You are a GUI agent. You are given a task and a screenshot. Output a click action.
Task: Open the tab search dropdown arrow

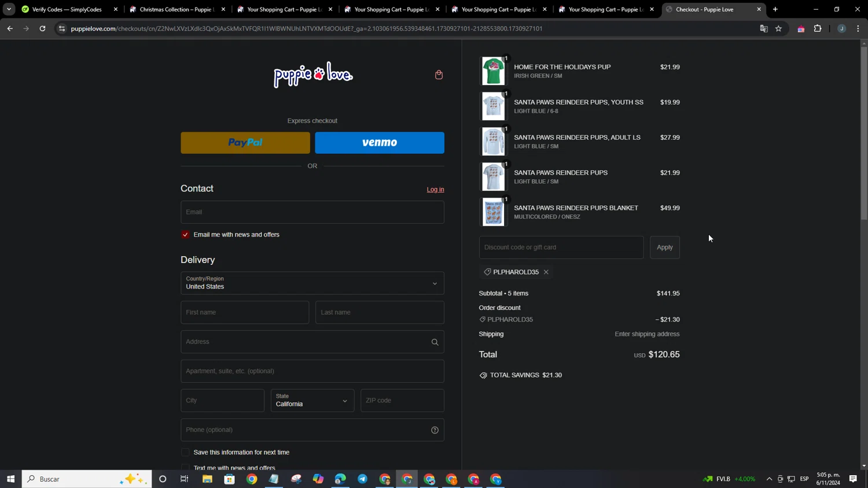9,9
